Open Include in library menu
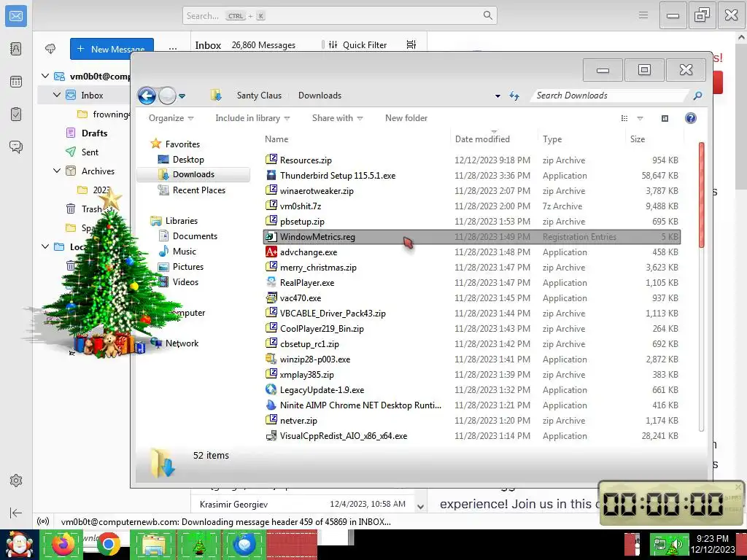747x560 pixels. coord(252,118)
